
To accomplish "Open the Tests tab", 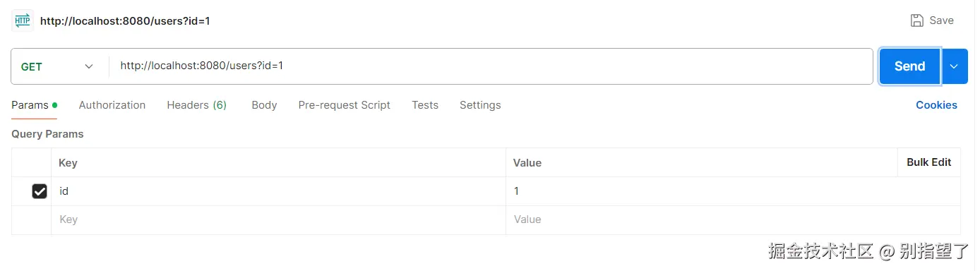I will [x=425, y=105].
